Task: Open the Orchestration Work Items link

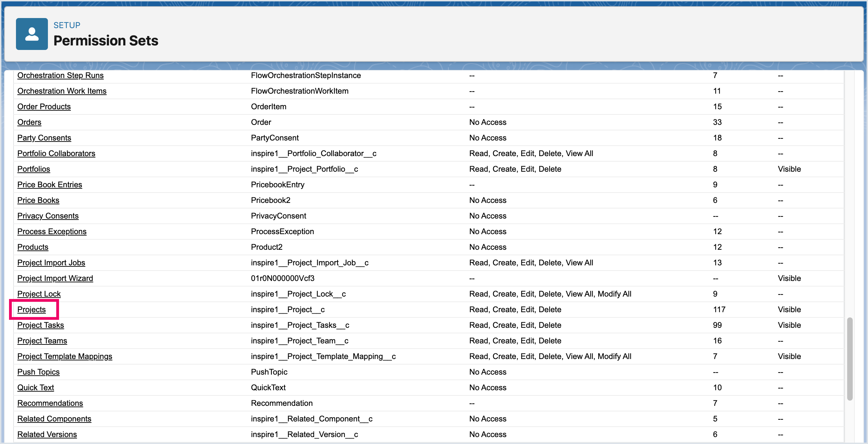Action: click(62, 91)
